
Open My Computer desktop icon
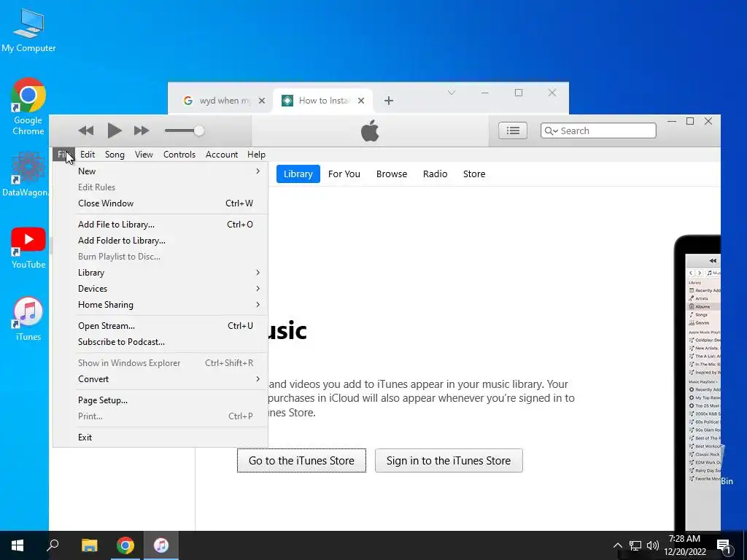click(28, 31)
